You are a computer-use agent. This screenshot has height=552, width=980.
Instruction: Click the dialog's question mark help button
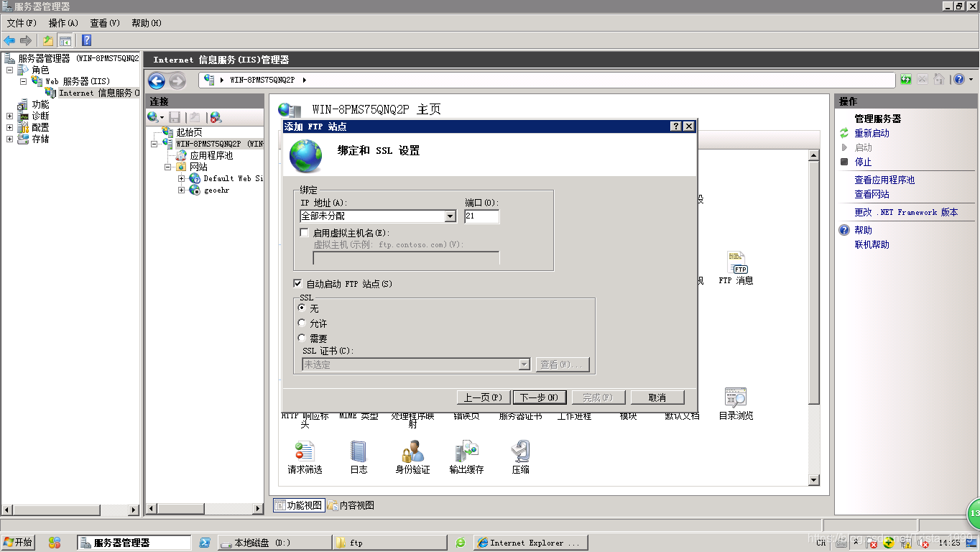coord(676,126)
